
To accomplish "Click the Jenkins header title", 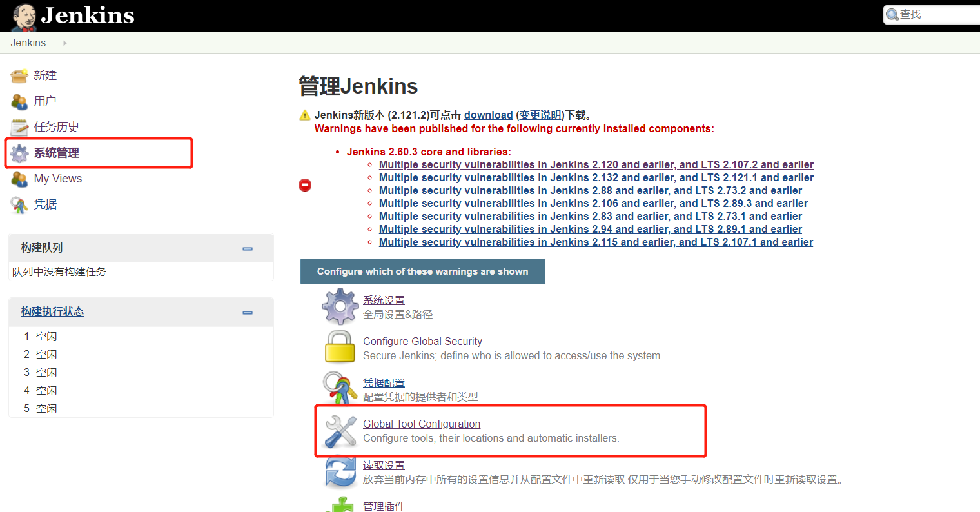I will coord(88,15).
